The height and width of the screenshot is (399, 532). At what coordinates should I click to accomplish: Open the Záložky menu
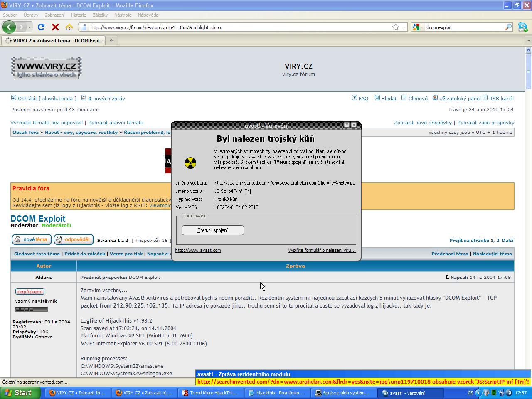point(100,15)
